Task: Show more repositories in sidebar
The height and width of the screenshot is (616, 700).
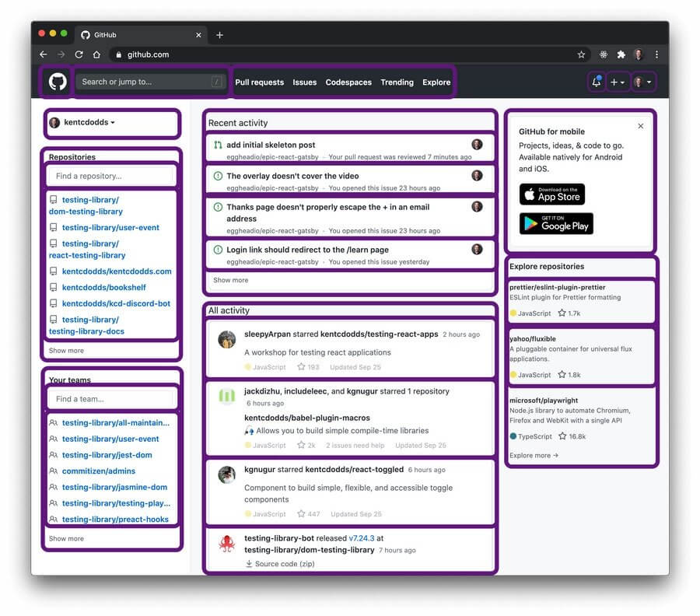Action: (x=66, y=351)
